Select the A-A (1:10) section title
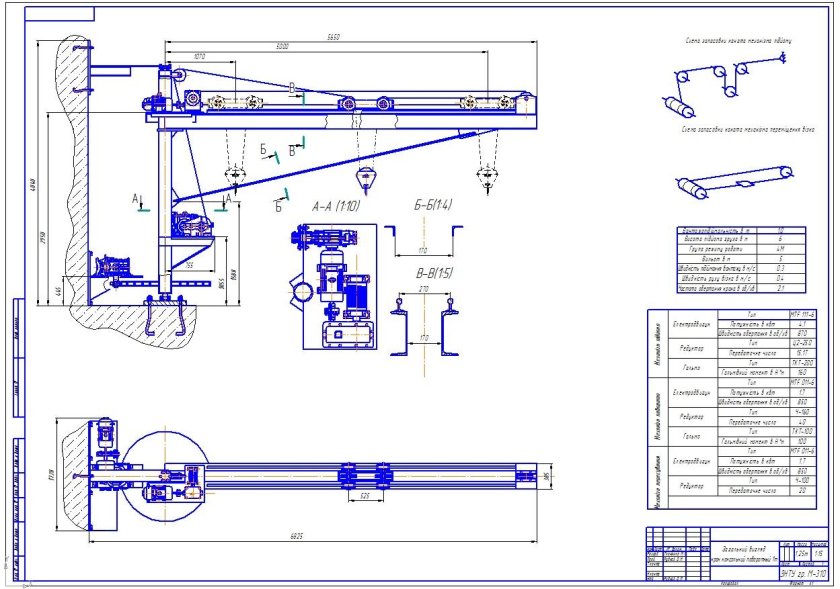The width and height of the screenshot is (840, 589). pos(335,207)
